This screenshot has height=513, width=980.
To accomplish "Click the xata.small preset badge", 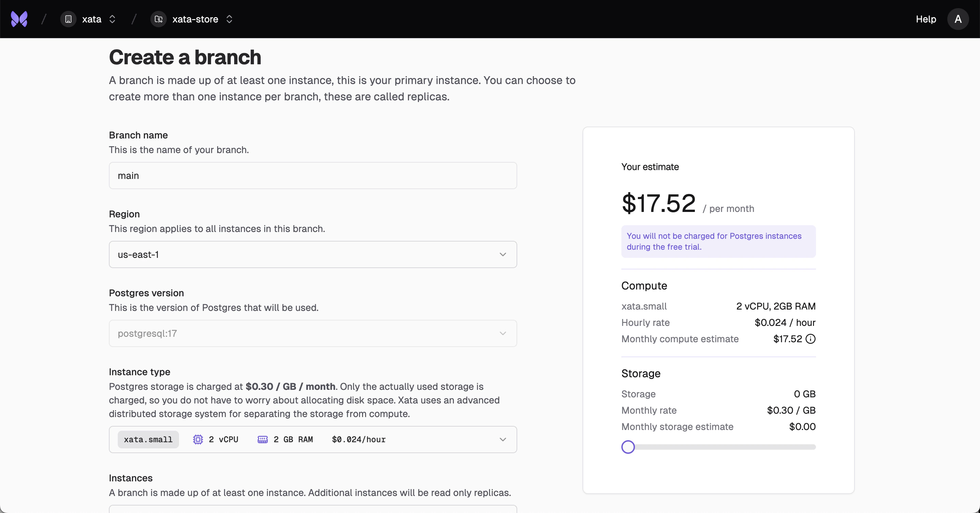I will click(148, 439).
